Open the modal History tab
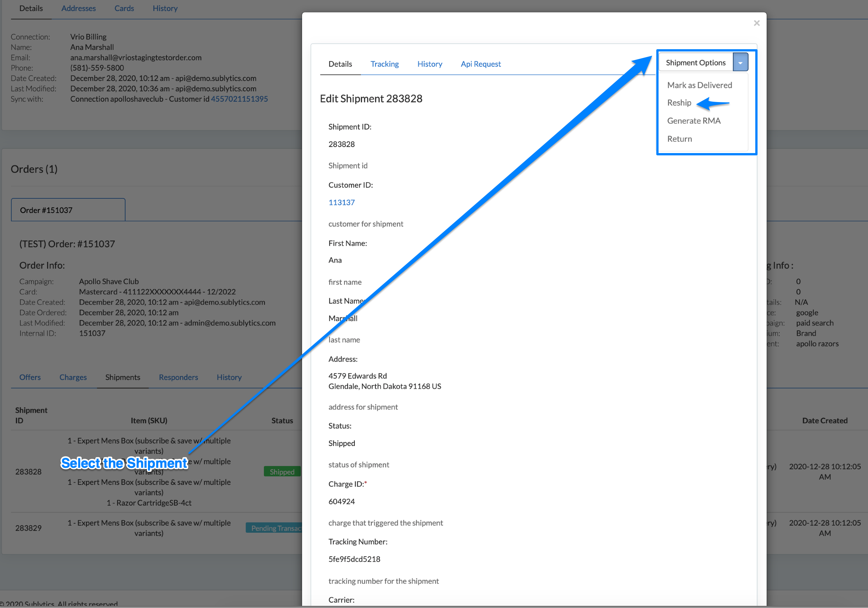Image resolution: width=868 pixels, height=608 pixels. (x=429, y=64)
